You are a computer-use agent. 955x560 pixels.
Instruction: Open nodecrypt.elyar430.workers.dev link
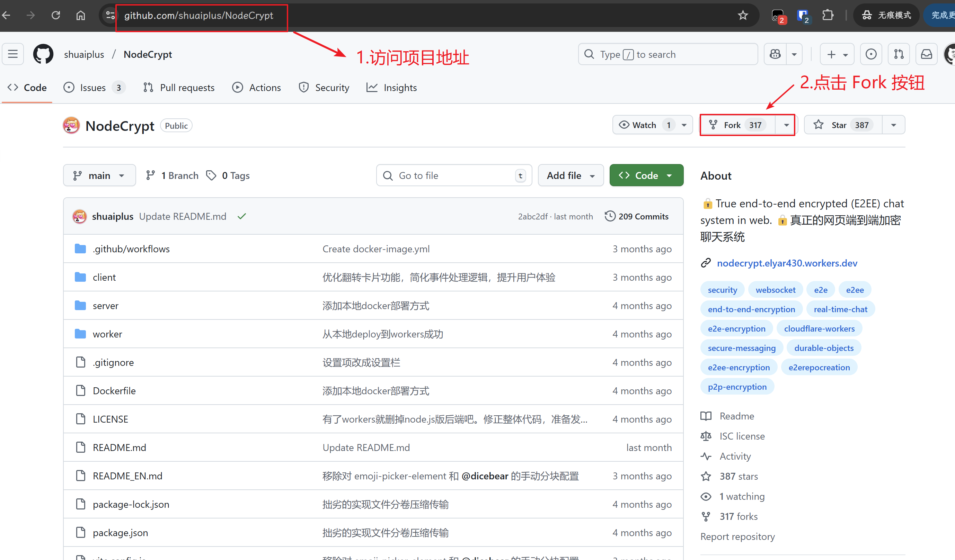pos(787,263)
